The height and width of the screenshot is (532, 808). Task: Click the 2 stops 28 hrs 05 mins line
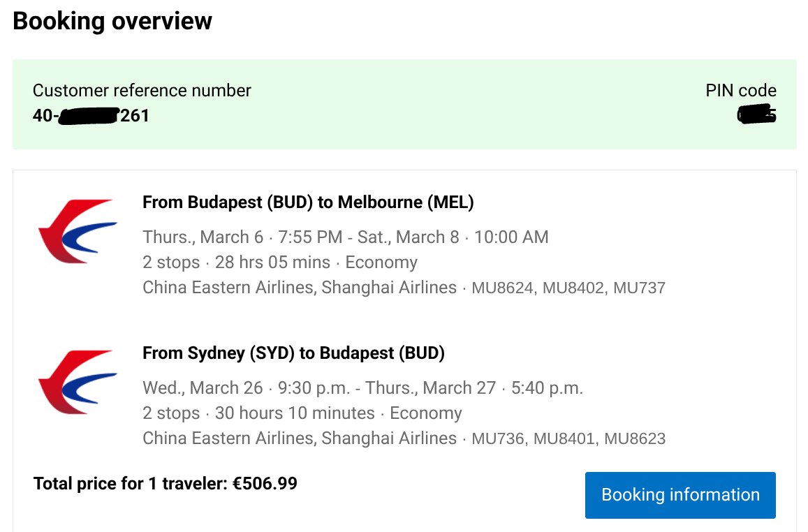(x=280, y=262)
